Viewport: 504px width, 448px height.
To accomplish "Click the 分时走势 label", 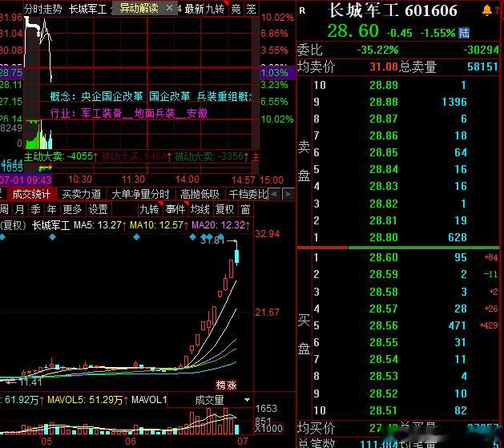I will click(42, 9).
